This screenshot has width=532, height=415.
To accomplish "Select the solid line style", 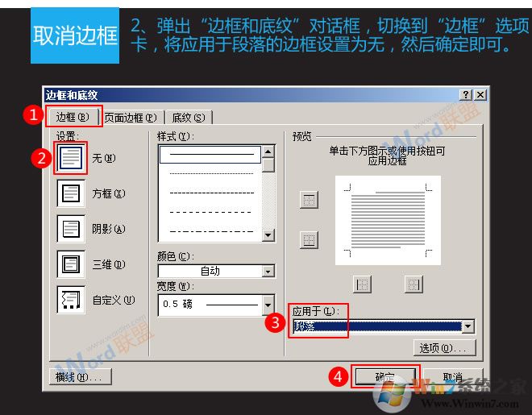I will [210, 155].
